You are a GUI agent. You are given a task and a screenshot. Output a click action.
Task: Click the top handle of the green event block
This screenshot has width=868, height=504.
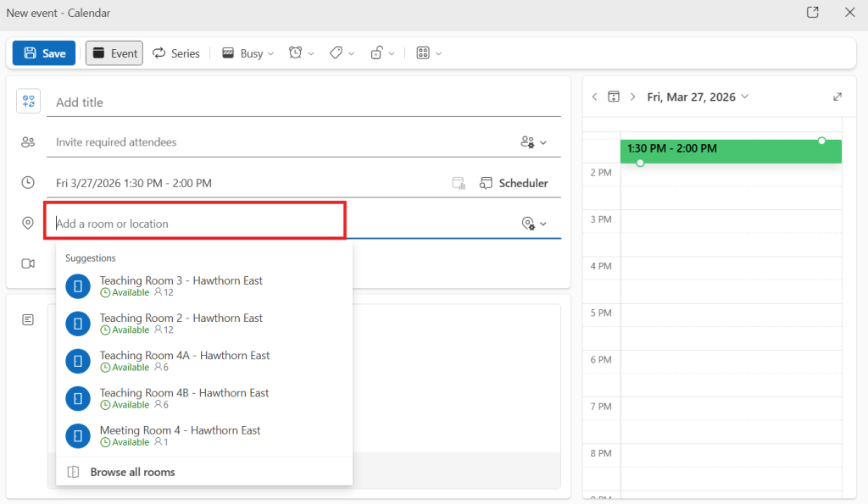821,141
